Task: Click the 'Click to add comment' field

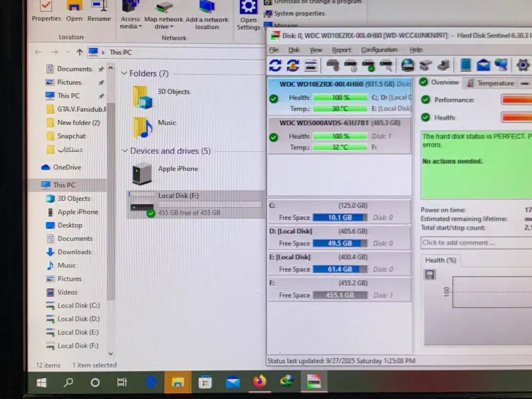Action: (x=473, y=242)
